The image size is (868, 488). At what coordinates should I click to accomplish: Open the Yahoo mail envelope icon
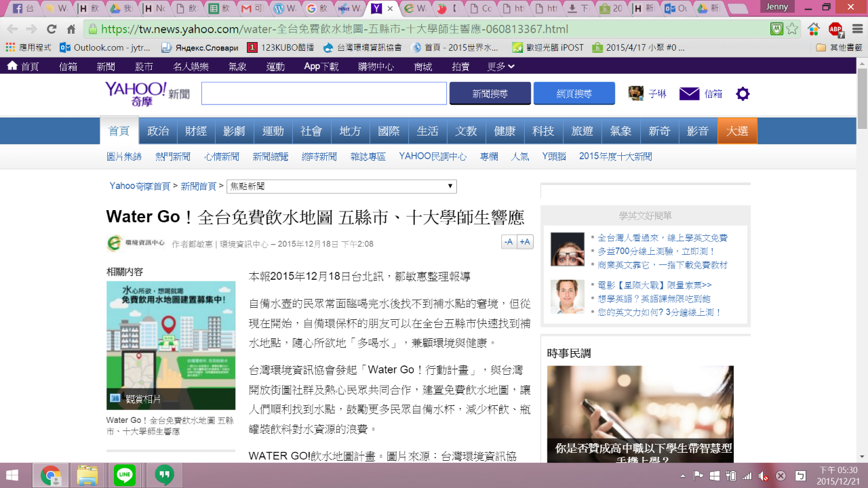(x=689, y=94)
